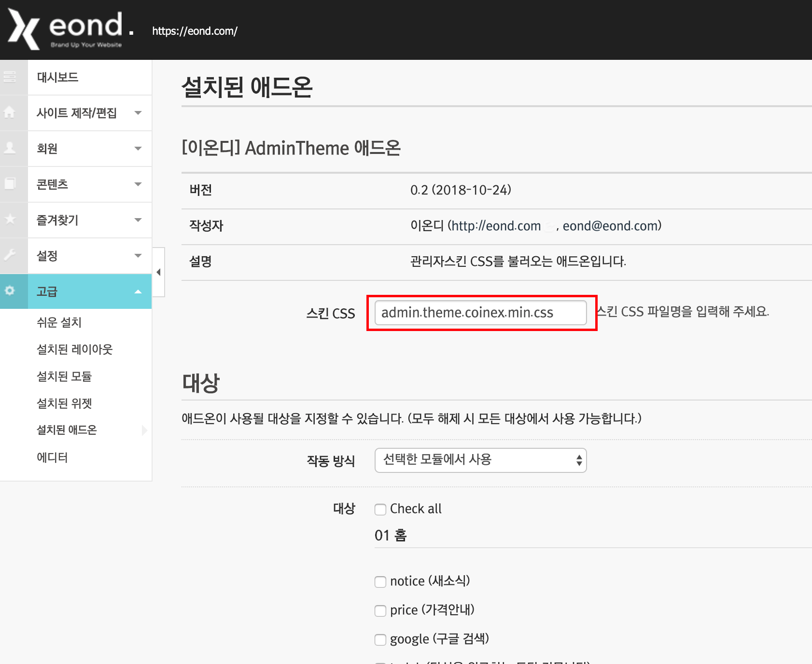Toggle the Check all checkbox
812x664 pixels.
point(380,509)
